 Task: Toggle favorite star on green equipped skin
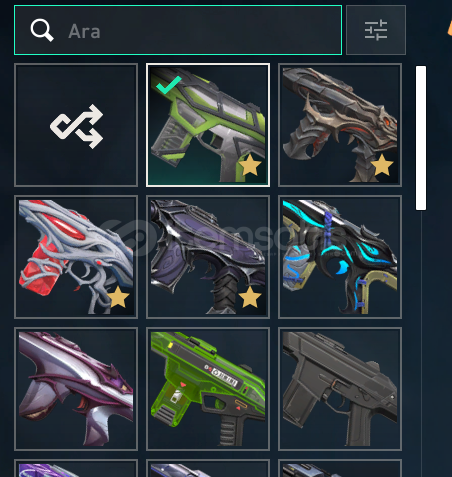tap(250, 165)
